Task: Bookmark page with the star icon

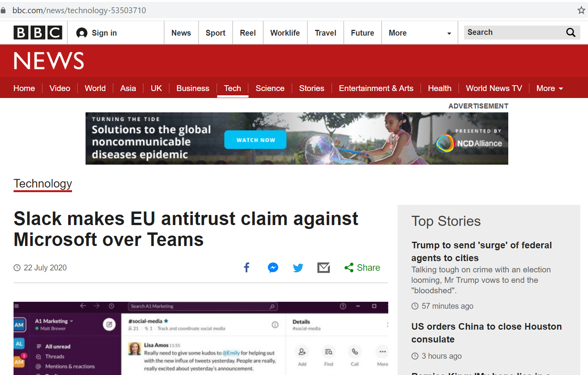Action: pyautogui.click(x=581, y=10)
